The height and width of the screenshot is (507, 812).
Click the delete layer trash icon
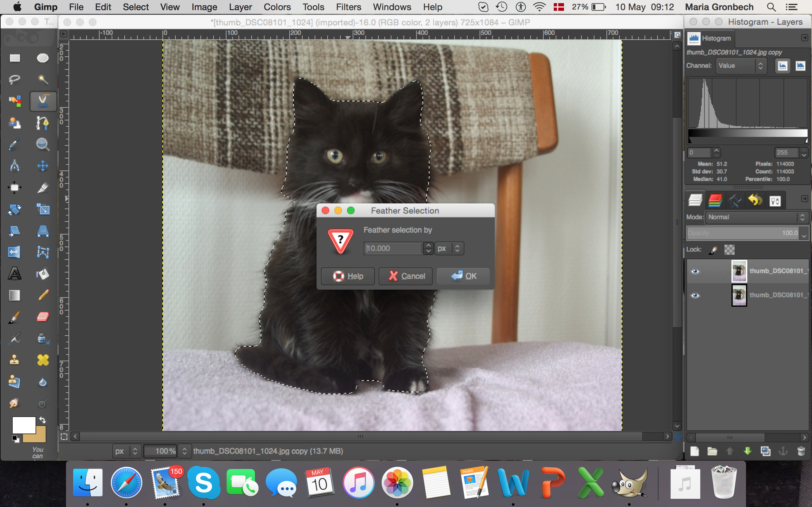point(801,451)
